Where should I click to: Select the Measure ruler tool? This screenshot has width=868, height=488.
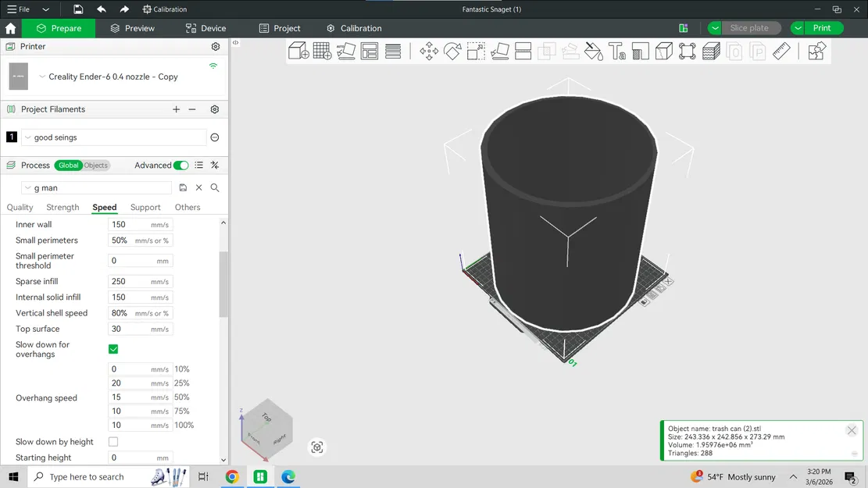(x=781, y=52)
